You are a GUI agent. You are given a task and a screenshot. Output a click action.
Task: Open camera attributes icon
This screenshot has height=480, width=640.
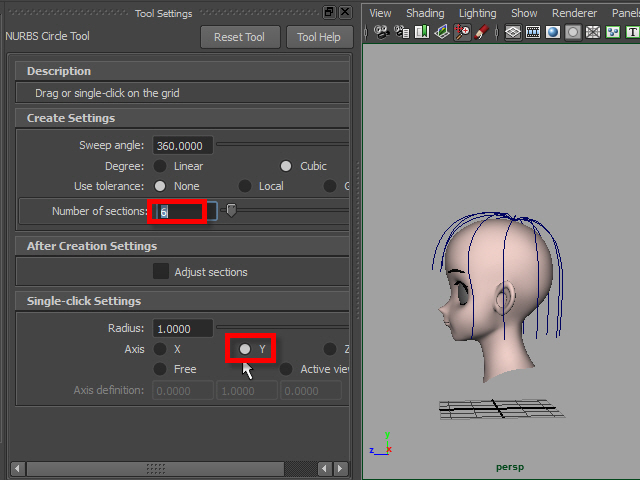pos(402,32)
